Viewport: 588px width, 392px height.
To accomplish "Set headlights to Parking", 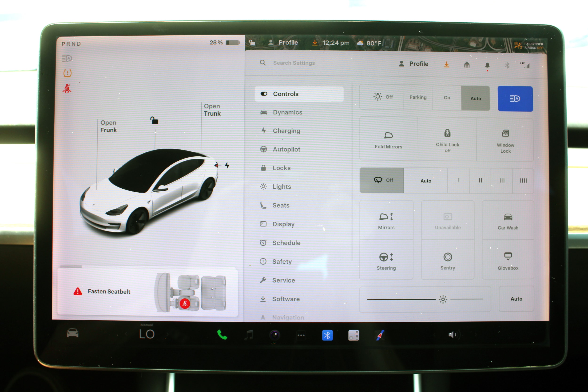I will (x=418, y=97).
